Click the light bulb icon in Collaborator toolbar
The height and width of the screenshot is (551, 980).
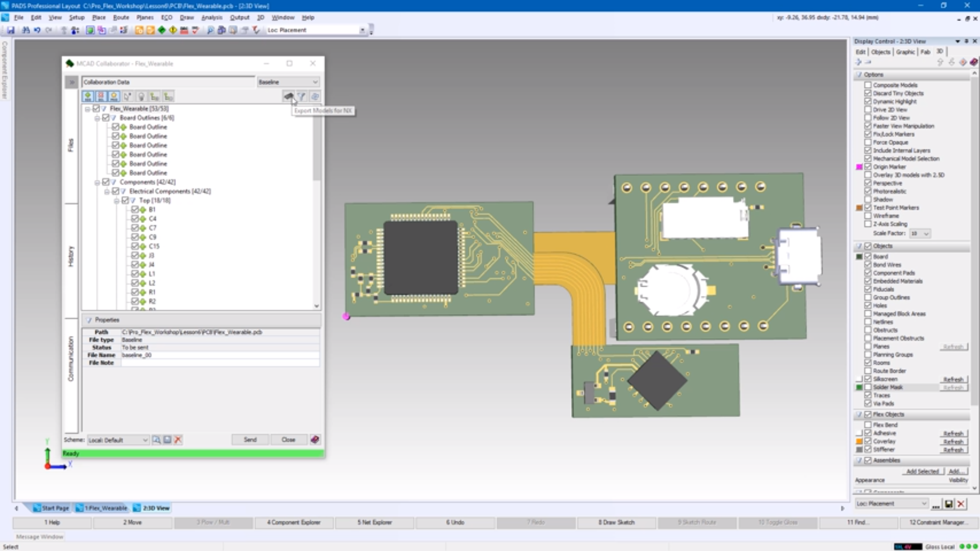[141, 96]
